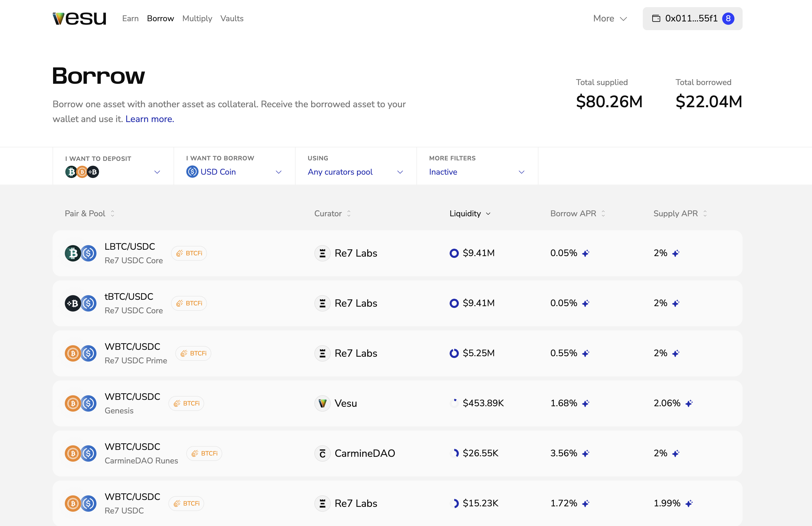The width and height of the screenshot is (812, 526).
Task: Click the Vesu logo
Action: [79, 18]
